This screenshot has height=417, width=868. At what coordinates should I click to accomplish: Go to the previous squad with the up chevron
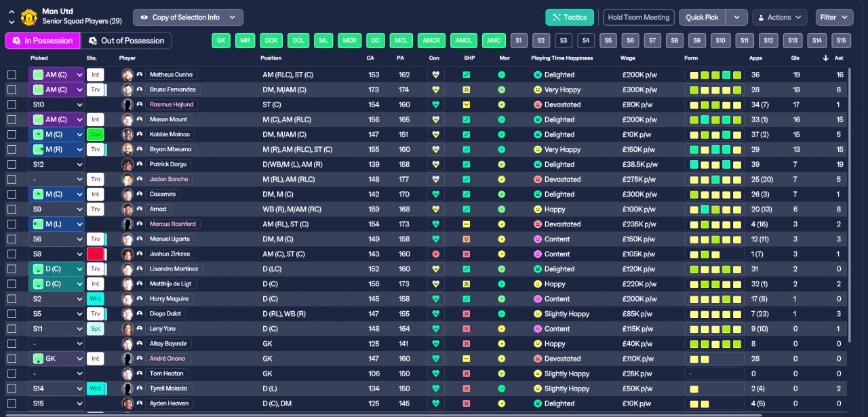click(12, 12)
